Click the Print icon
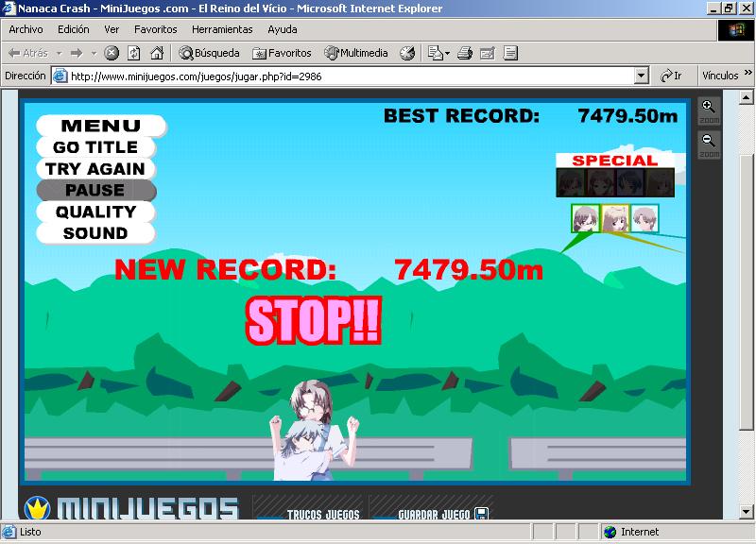Viewport: 756px width, 544px height. click(465, 53)
